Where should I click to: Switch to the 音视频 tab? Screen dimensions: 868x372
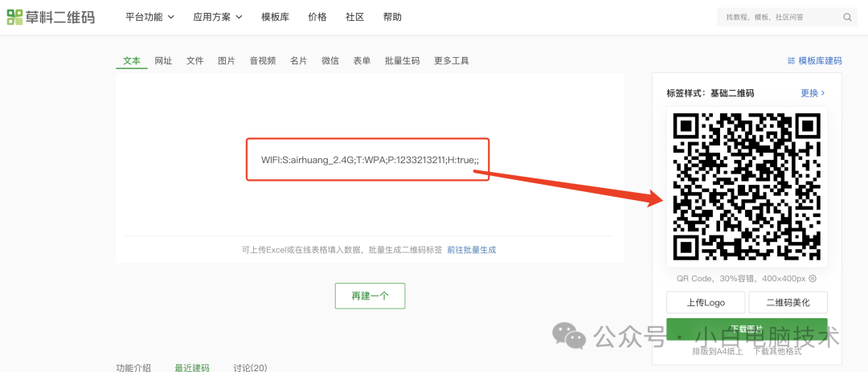click(x=262, y=61)
